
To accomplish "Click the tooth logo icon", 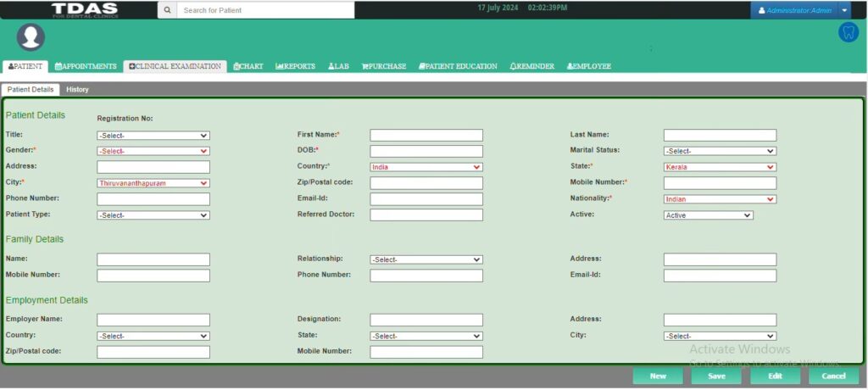I will point(848,33).
